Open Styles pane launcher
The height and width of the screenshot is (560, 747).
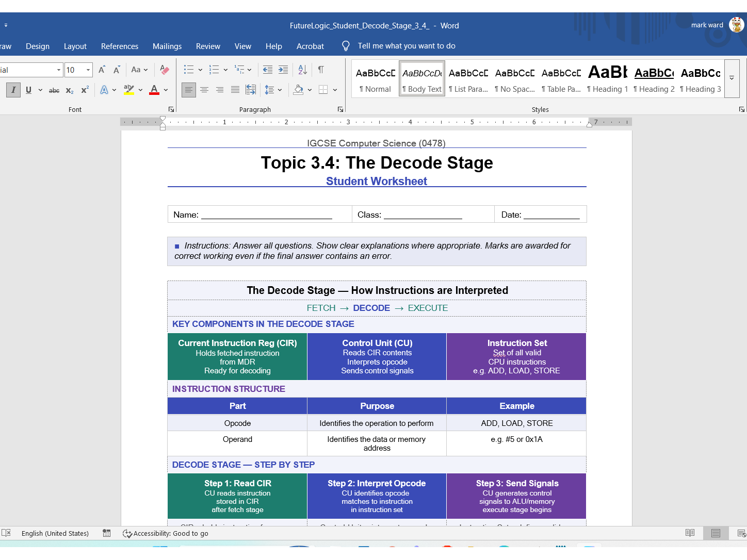click(741, 109)
